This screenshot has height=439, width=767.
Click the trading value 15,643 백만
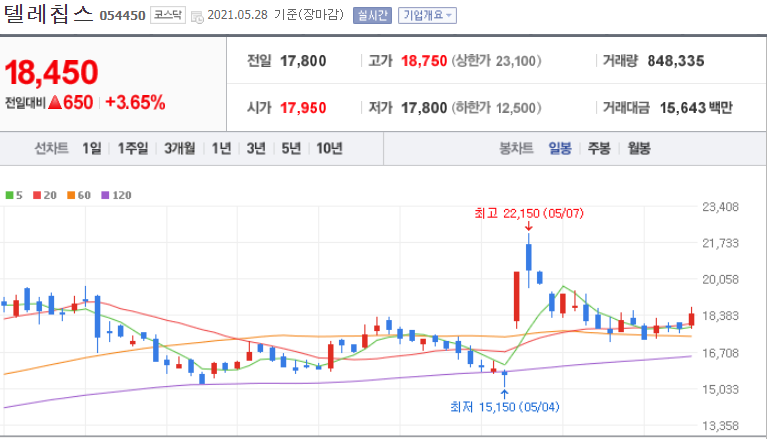(696, 108)
